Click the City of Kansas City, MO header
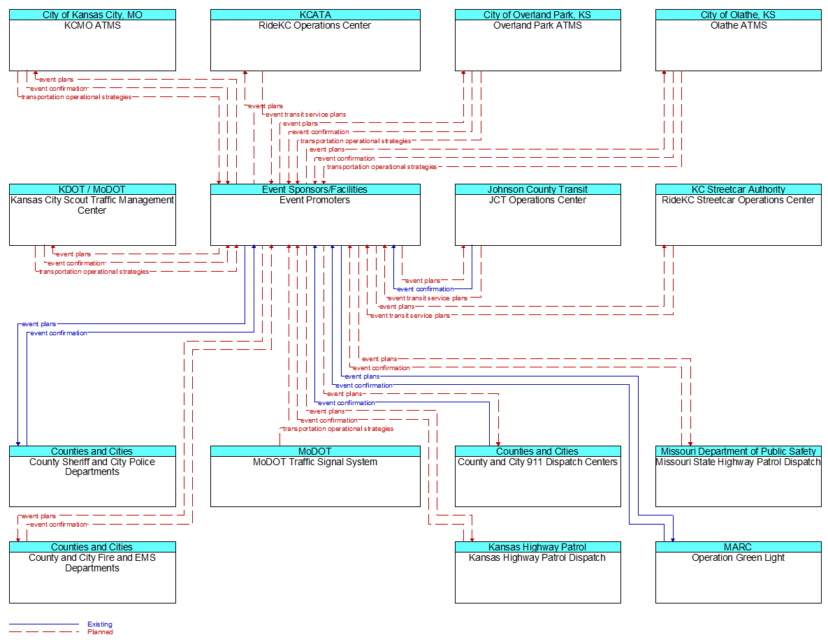Screen dimensions: 828x644 tap(92, 15)
